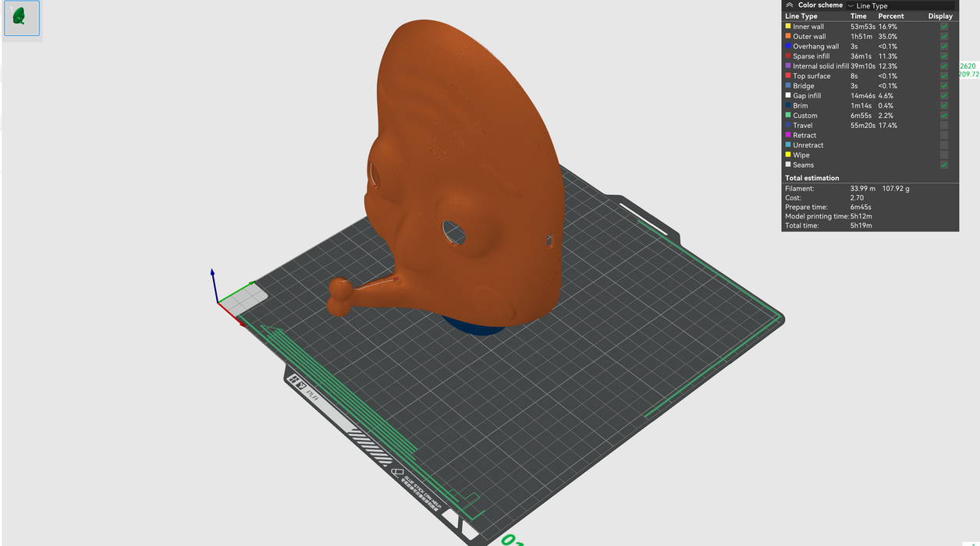The width and height of the screenshot is (980, 546).
Task: Click the 3D axes origin gizmo
Action: 218,302
